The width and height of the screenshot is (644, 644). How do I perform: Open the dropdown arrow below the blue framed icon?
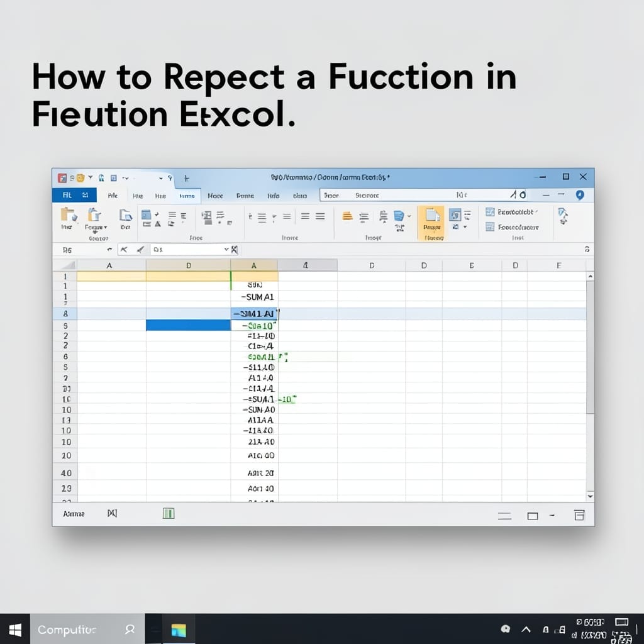click(465, 226)
